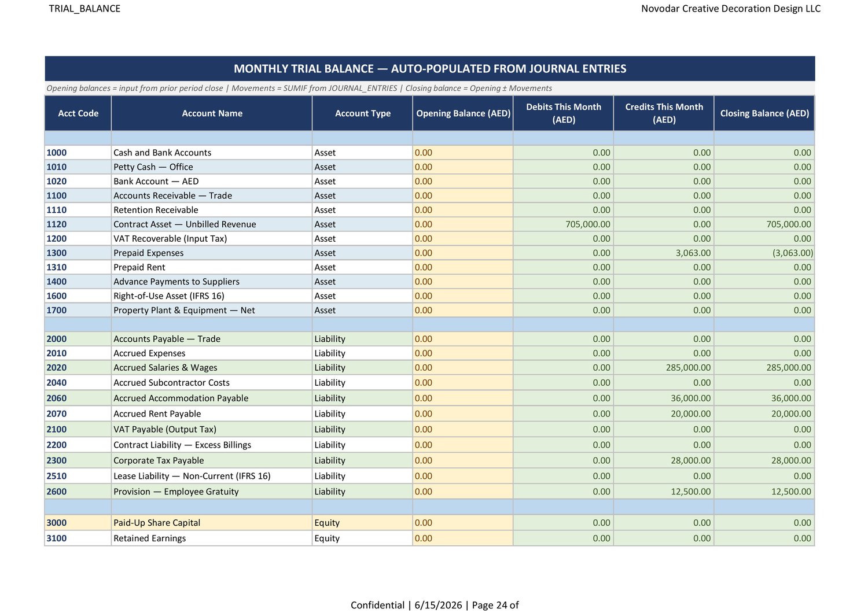Select 'Prepaid Rent' cell
The image size is (868, 613).
tap(212, 267)
